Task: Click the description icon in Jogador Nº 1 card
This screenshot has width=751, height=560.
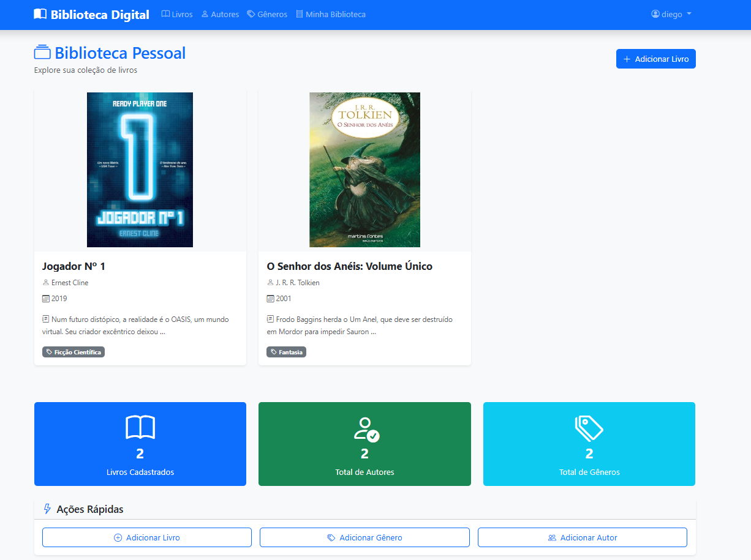Action: [x=45, y=319]
